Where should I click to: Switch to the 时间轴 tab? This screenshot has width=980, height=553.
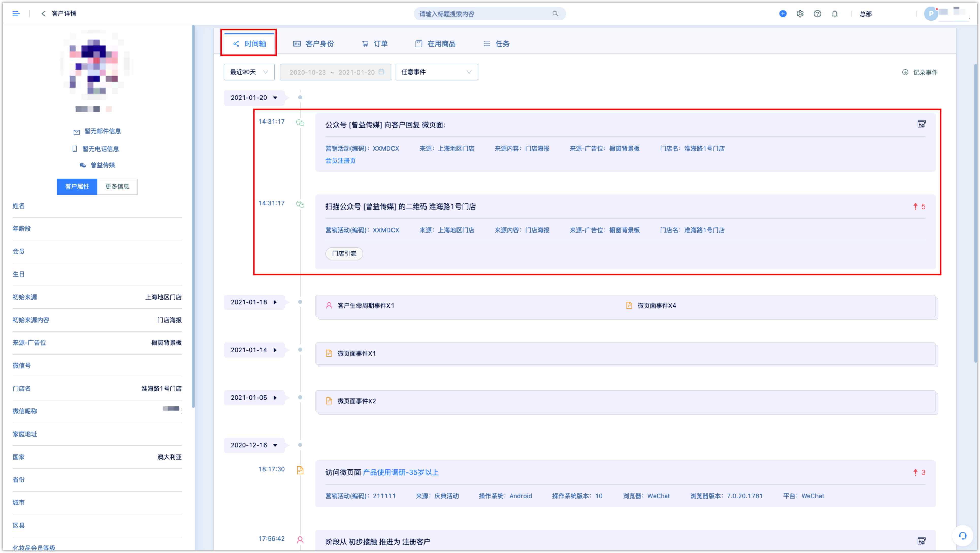tap(249, 43)
